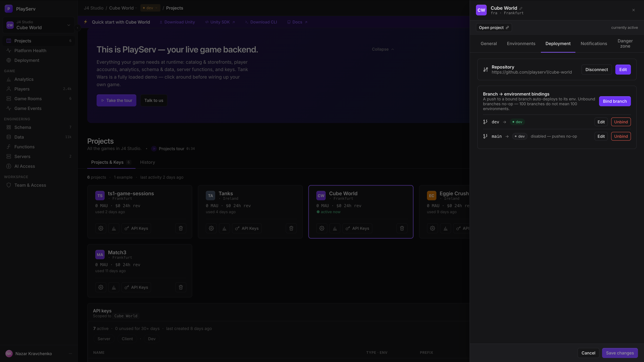Click the Bind branch button
Screen dimensions: 644x362
point(615,101)
